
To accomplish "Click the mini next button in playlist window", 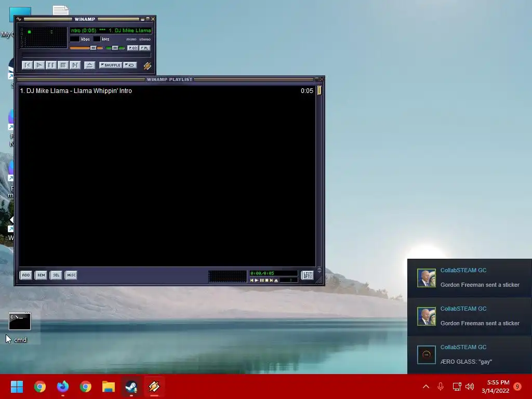I will tap(271, 280).
